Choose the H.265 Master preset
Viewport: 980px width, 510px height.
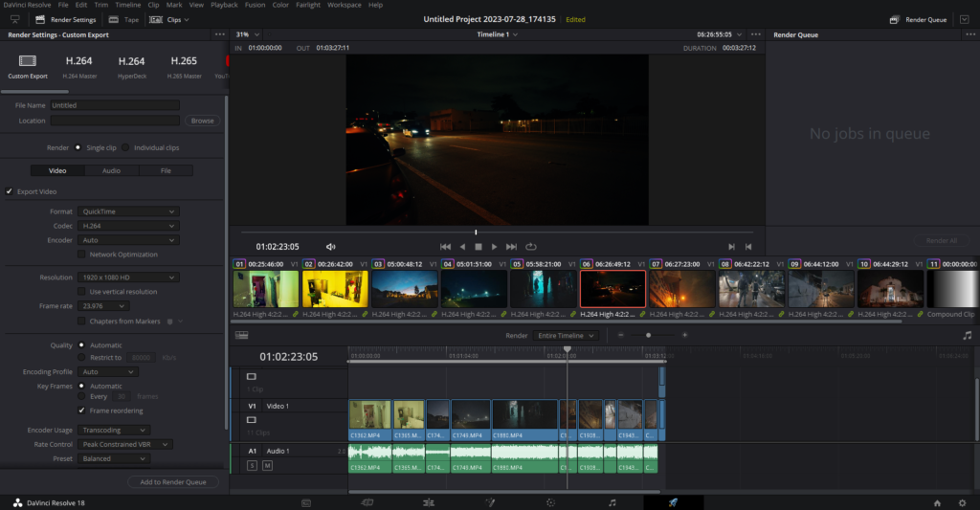pos(184,66)
